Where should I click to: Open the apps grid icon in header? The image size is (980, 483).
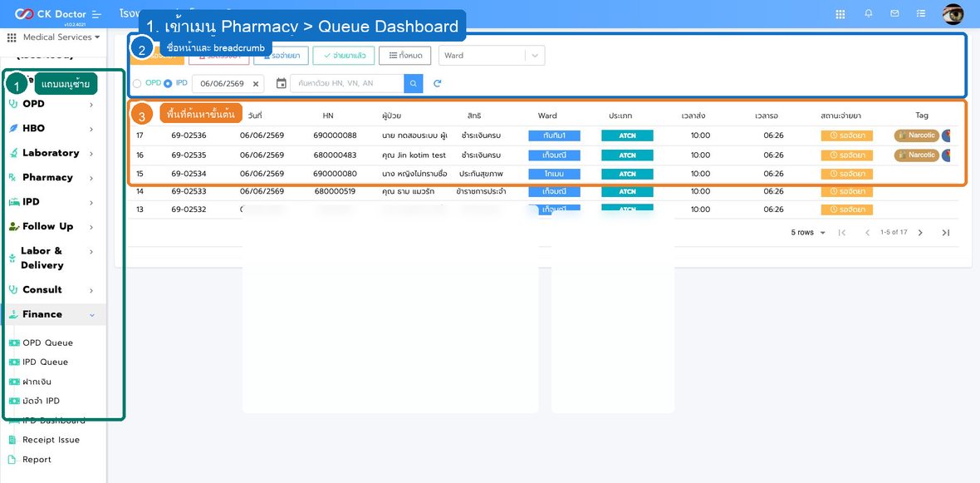click(840, 14)
